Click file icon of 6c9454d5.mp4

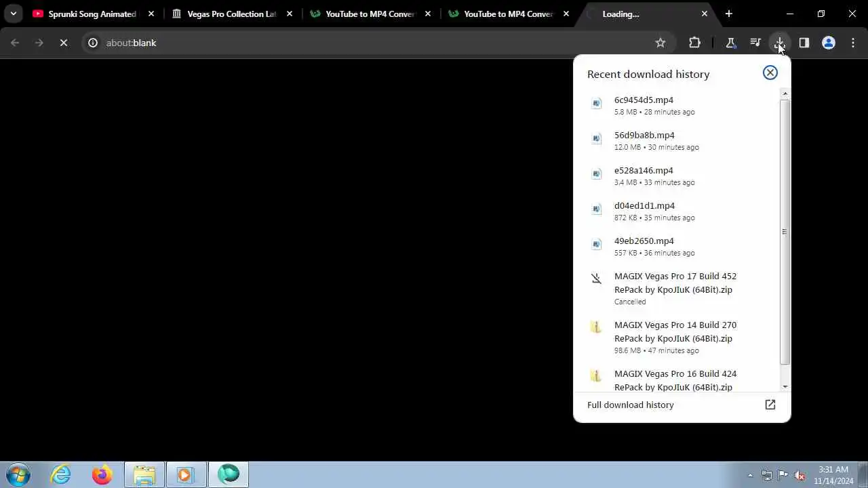click(x=597, y=104)
